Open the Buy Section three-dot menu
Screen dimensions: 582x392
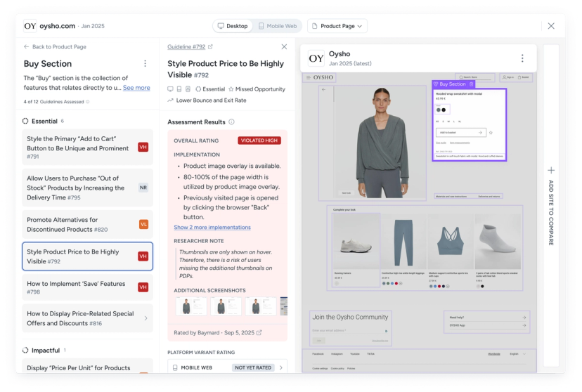pos(145,64)
